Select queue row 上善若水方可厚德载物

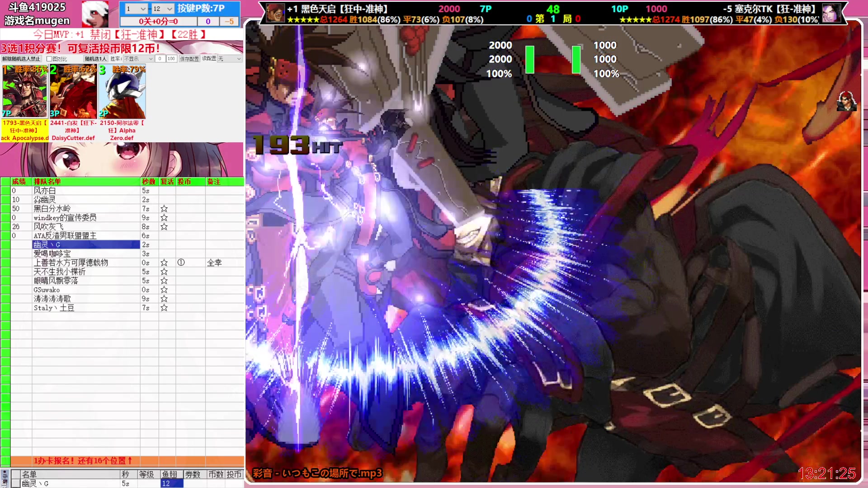pyautogui.click(x=86, y=263)
